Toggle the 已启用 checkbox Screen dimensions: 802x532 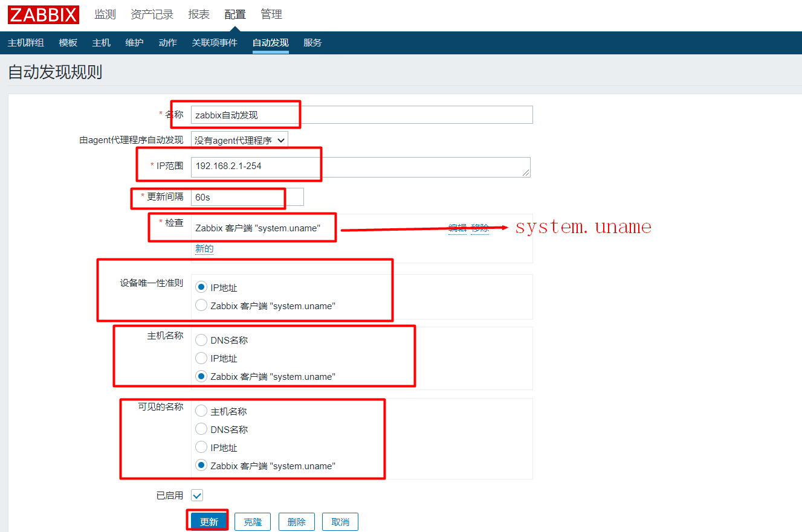[197, 495]
